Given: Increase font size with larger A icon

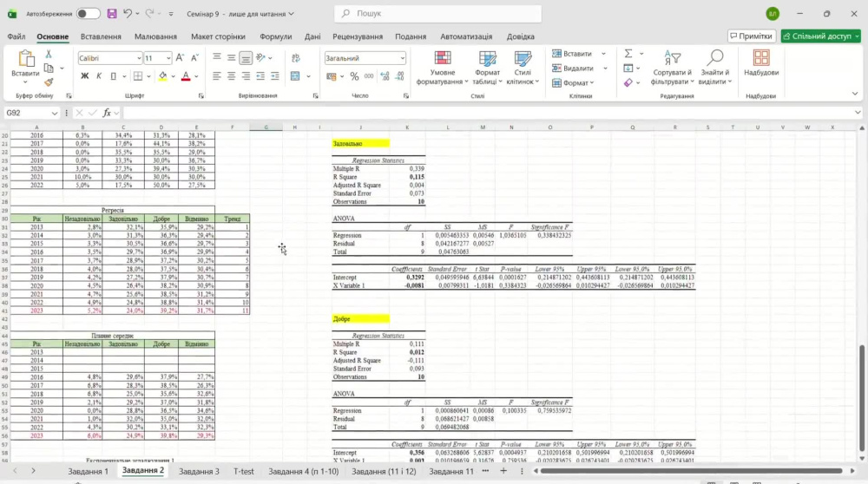Looking at the screenshot, I should (x=180, y=58).
